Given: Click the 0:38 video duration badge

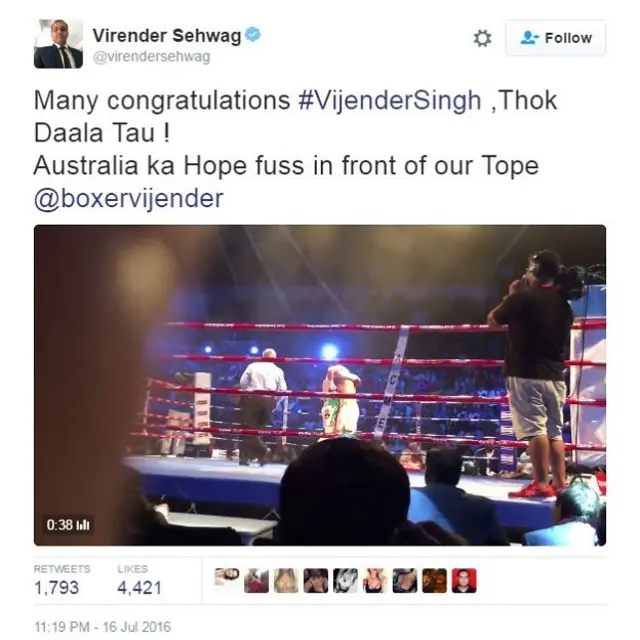Looking at the screenshot, I should (x=68, y=524).
